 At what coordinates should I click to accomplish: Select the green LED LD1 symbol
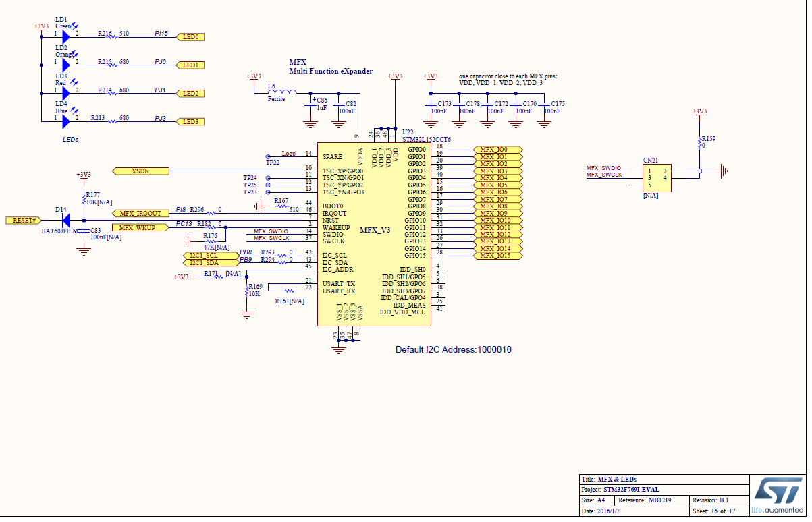[x=65, y=36]
